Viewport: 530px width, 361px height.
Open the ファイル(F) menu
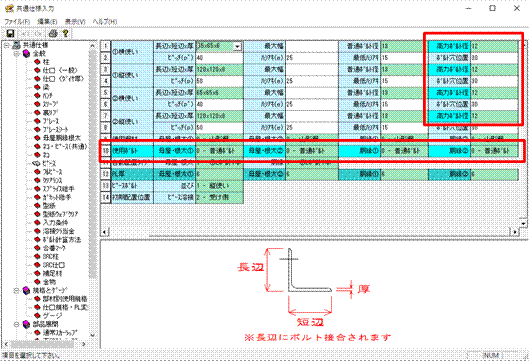coord(17,21)
